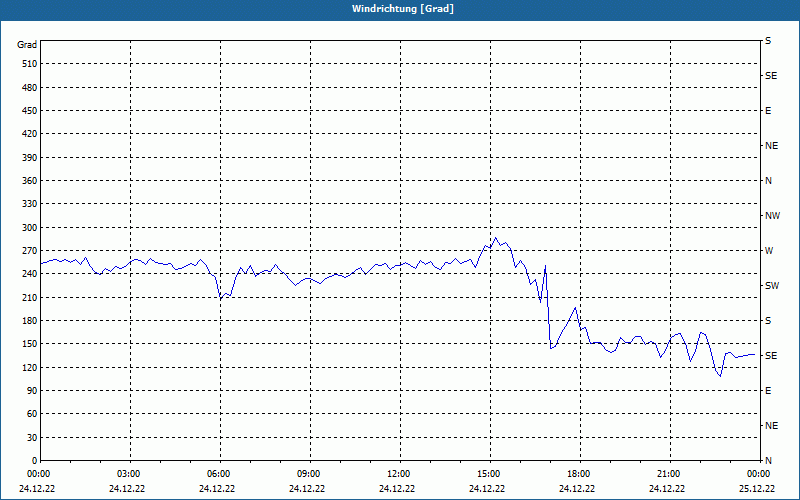Select the 300 degree axis label
800x500 pixels.
(30, 228)
